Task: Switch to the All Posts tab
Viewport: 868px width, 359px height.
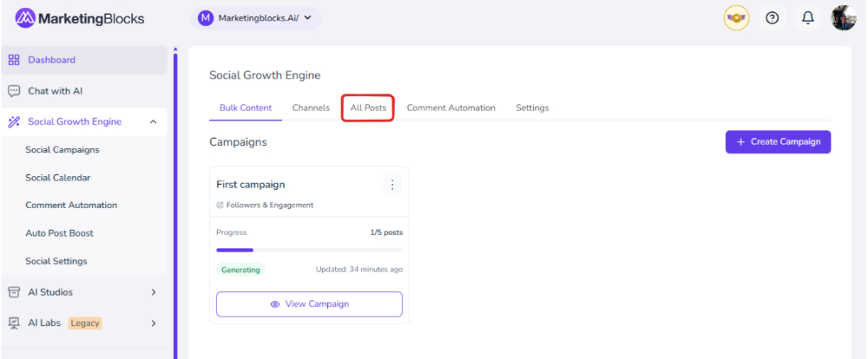Action: pyautogui.click(x=368, y=108)
